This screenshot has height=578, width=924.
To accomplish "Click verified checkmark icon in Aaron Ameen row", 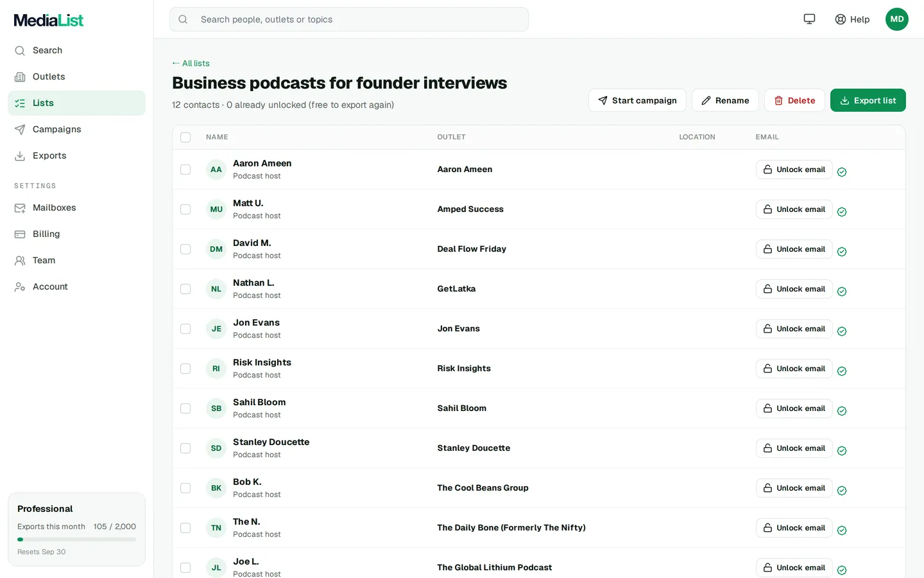I will 842,172.
